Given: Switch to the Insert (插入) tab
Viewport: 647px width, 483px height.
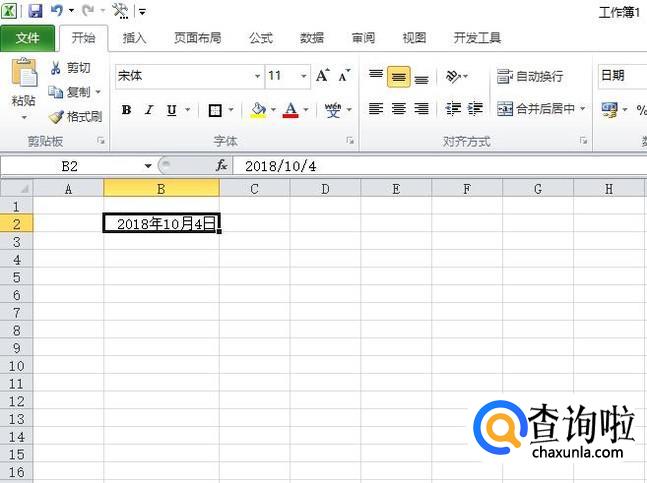Looking at the screenshot, I should [135, 38].
